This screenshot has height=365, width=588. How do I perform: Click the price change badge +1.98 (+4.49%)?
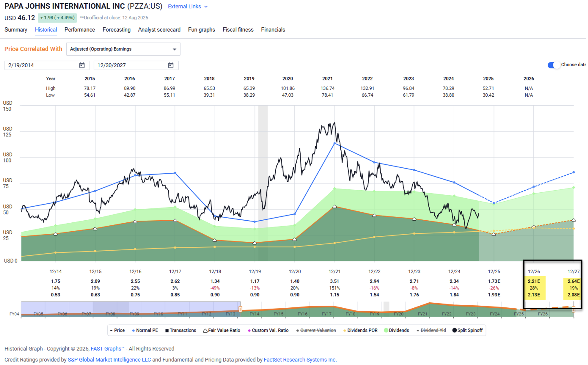point(57,18)
